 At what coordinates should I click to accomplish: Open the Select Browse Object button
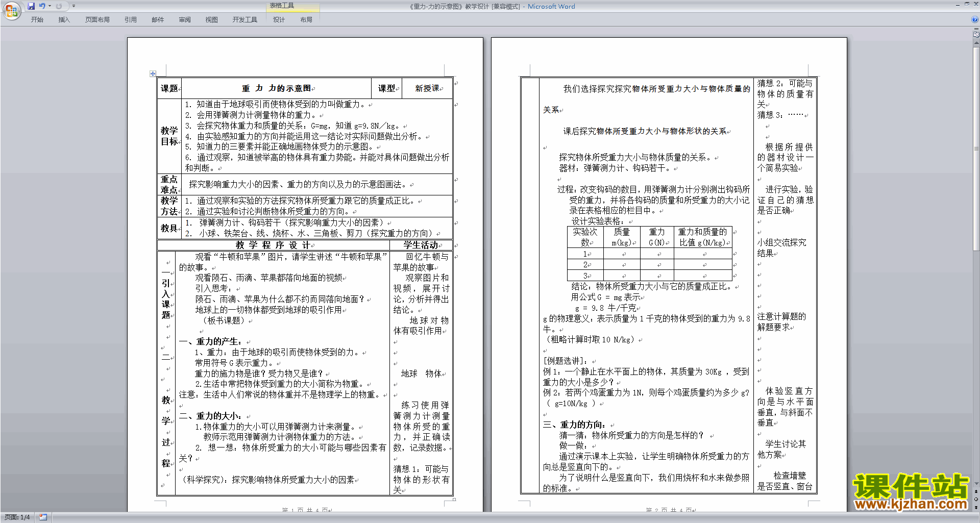coord(976,499)
